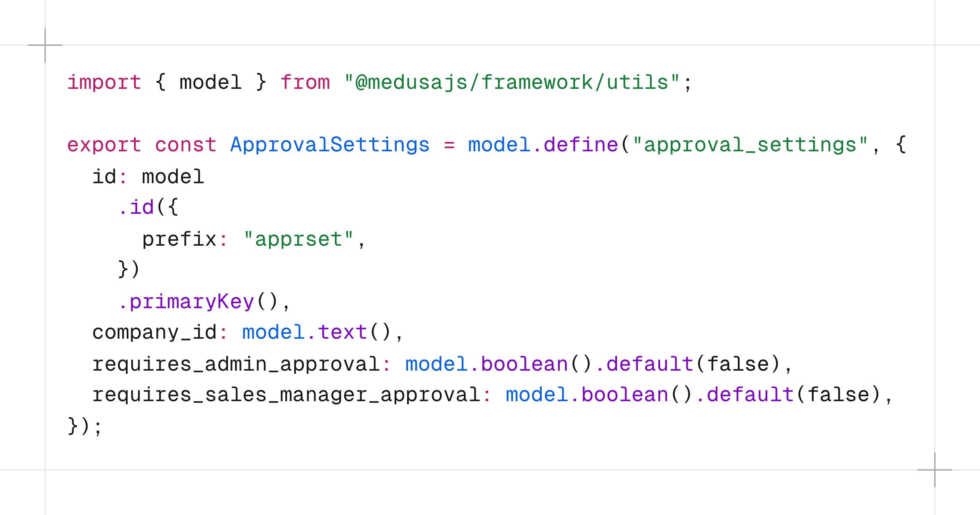Click the 'requires_sales_manager_approval' property name
This screenshot has height=515, width=980.
[286, 395]
